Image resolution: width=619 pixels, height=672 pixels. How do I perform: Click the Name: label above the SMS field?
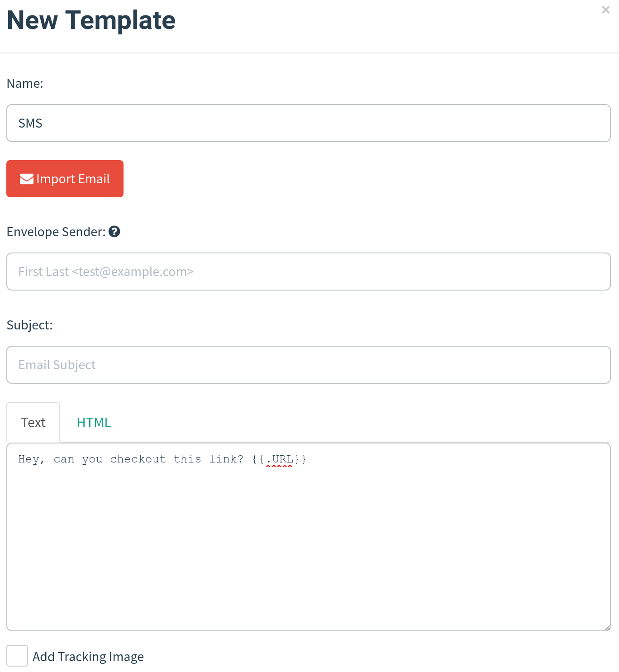coord(25,83)
